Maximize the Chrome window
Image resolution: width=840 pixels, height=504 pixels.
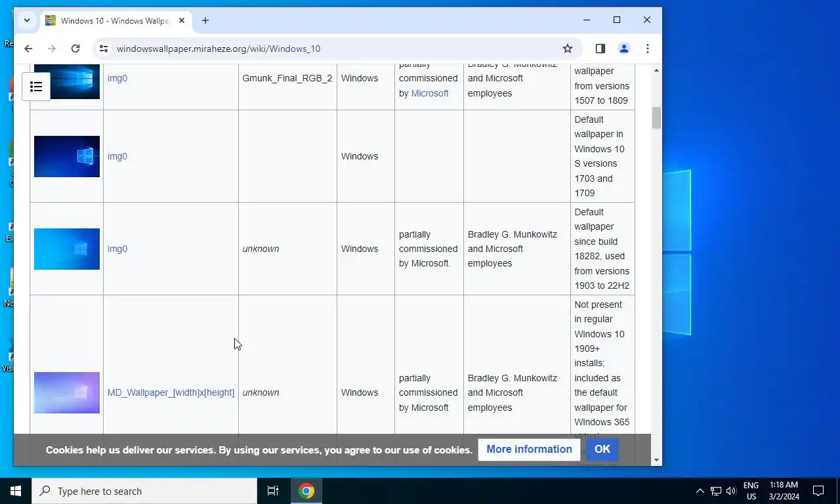click(617, 20)
